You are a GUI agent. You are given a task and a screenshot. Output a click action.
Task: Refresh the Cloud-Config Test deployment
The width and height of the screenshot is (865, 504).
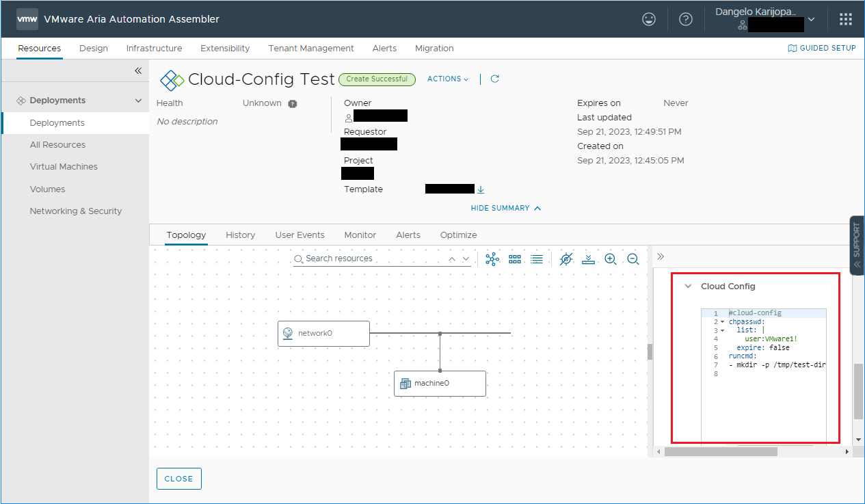click(494, 79)
